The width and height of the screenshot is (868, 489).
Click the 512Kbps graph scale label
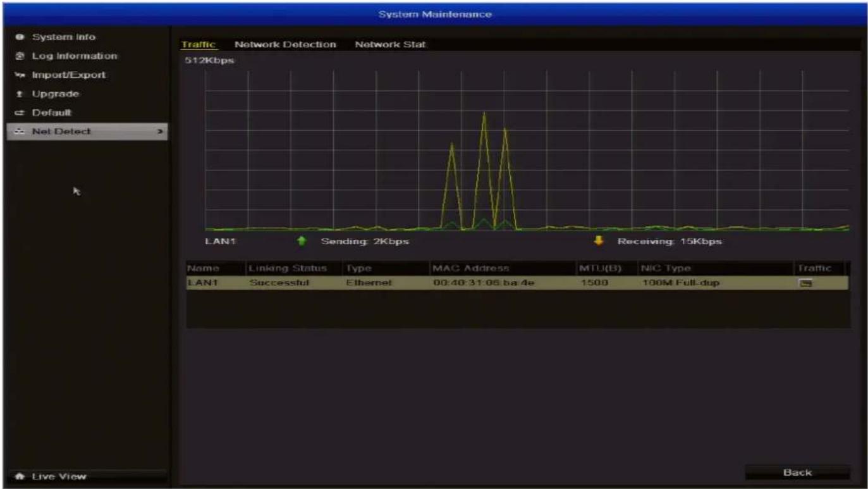coord(209,61)
